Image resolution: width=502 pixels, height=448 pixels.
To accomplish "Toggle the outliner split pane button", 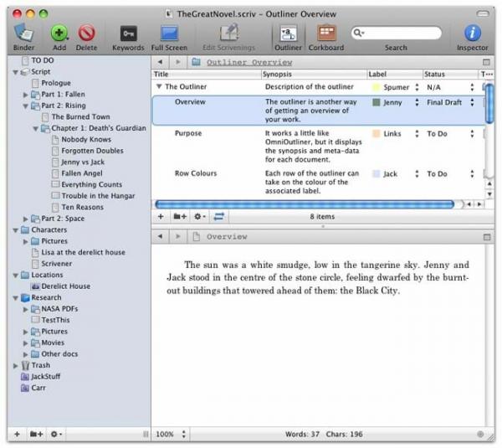I will (486, 62).
